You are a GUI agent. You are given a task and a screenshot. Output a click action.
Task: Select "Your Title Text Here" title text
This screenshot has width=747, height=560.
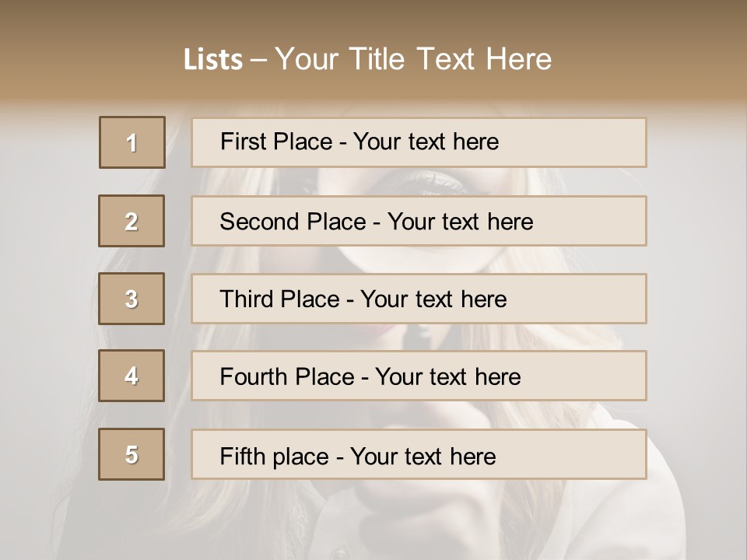(413, 60)
